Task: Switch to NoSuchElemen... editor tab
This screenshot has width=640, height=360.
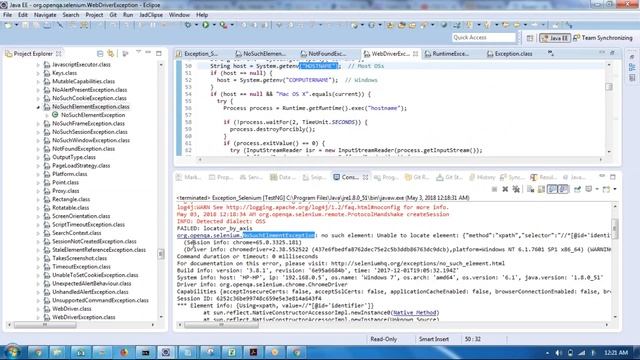Action: (x=260, y=53)
